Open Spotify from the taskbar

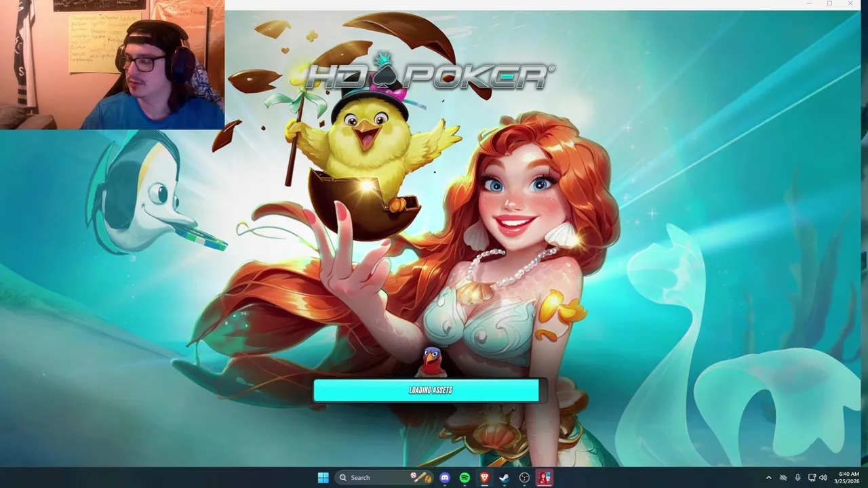point(465,478)
